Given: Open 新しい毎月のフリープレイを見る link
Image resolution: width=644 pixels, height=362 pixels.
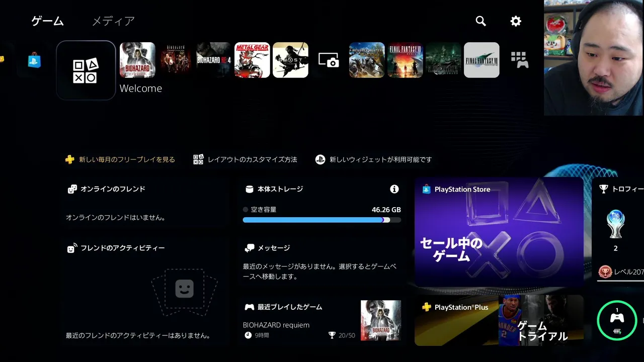Looking at the screenshot, I should 120,159.
